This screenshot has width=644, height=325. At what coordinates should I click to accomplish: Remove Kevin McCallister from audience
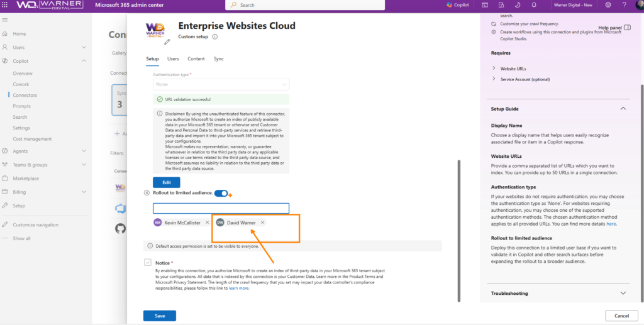(x=207, y=223)
